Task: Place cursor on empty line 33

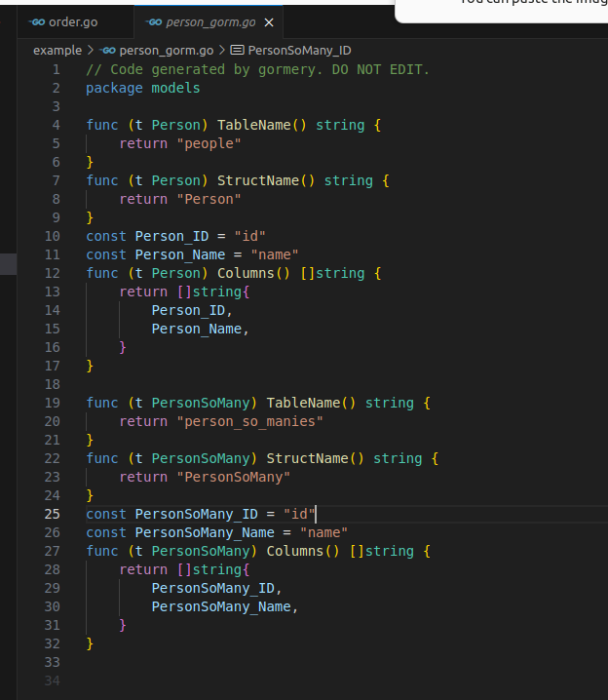Action: [x=195, y=662]
